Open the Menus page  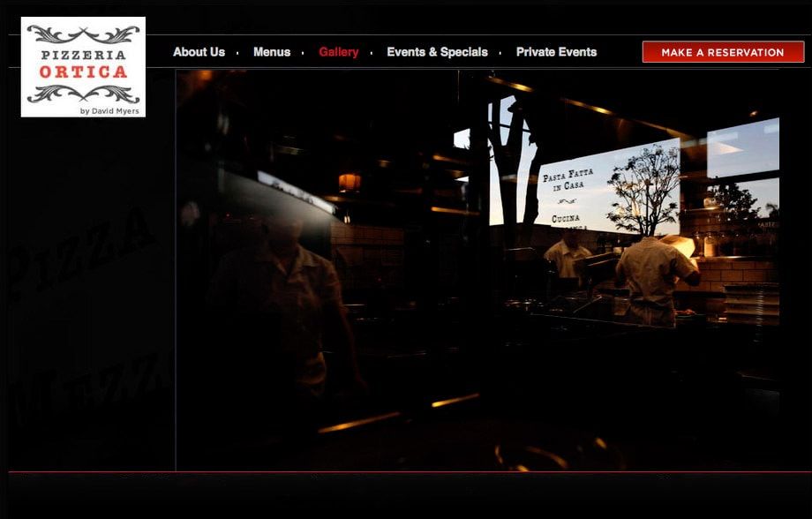[x=271, y=52]
